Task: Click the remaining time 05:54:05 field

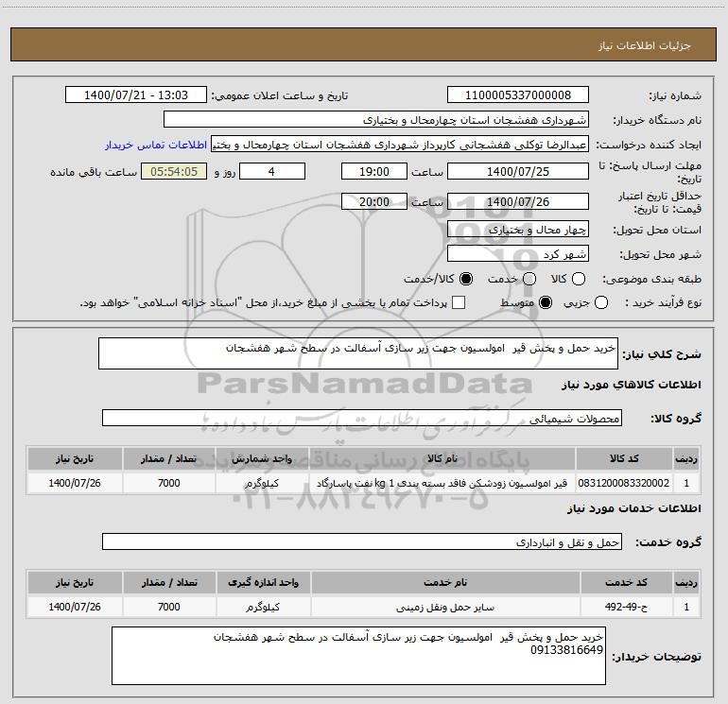Action: pos(174,172)
